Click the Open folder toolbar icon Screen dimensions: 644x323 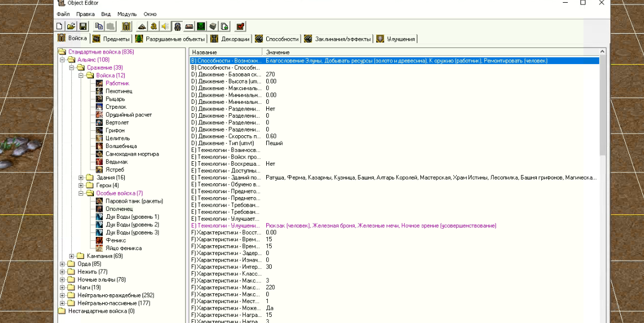71,27
